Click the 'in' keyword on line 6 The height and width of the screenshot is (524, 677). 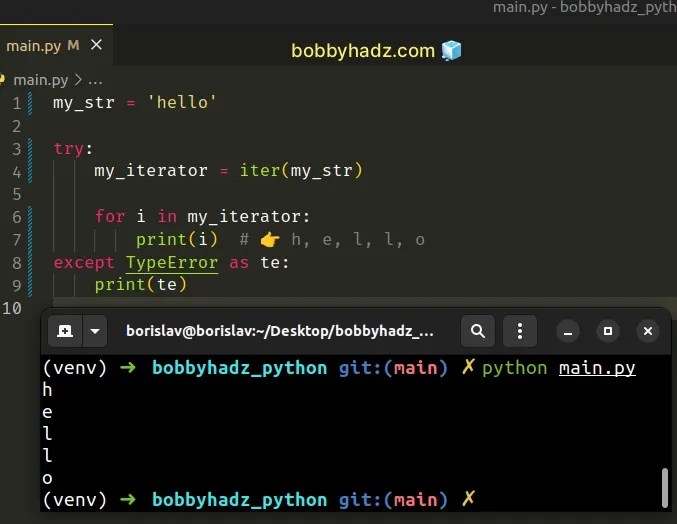tap(167, 216)
